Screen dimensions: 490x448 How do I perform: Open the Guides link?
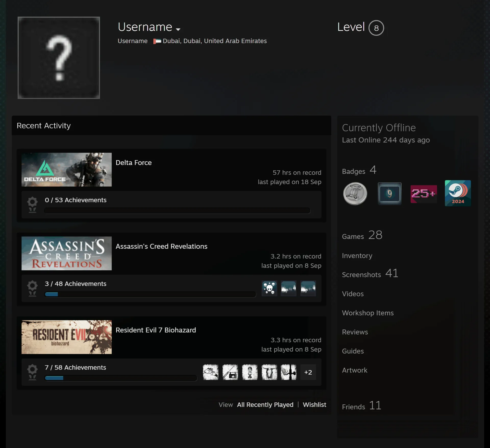click(x=353, y=351)
